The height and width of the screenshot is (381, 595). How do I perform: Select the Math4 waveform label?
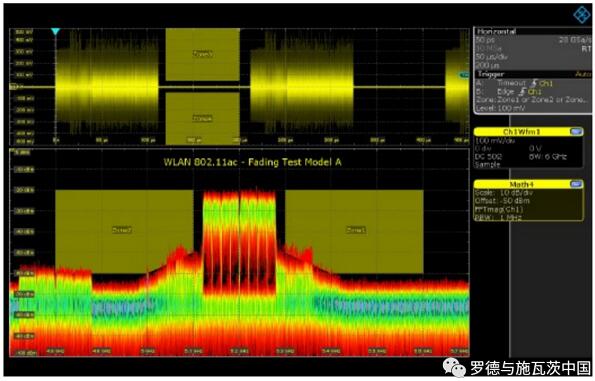pyautogui.click(x=521, y=184)
